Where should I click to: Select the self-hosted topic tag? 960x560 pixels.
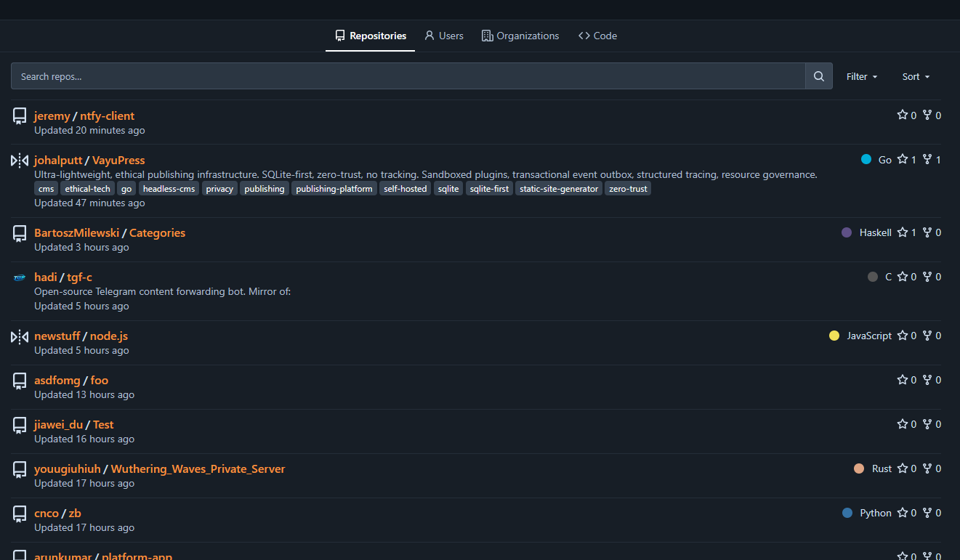[406, 189]
